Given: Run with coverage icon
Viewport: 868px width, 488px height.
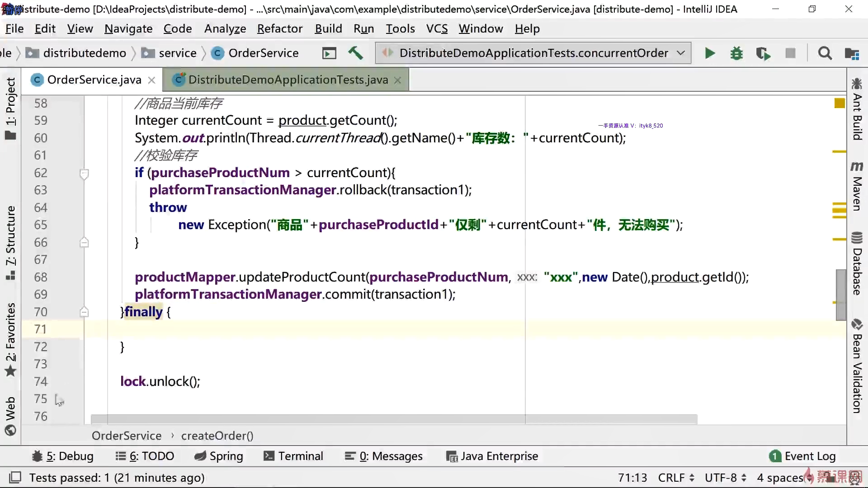Looking at the screenshot, I should 763,53.
